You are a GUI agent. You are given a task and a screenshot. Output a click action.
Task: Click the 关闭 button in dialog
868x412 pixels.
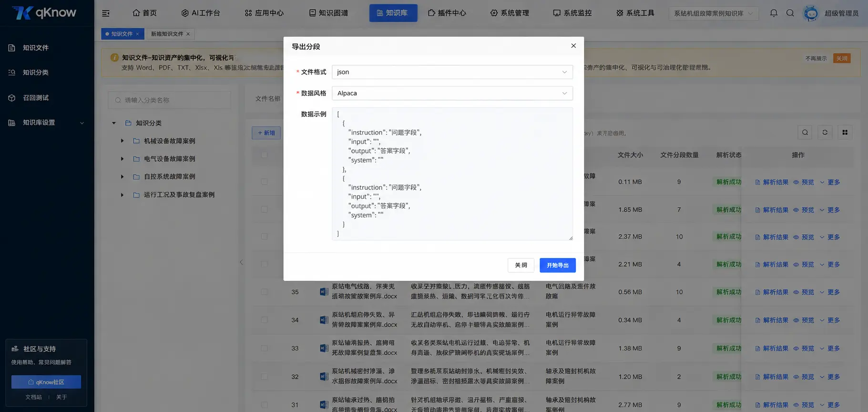coord(521,265)
